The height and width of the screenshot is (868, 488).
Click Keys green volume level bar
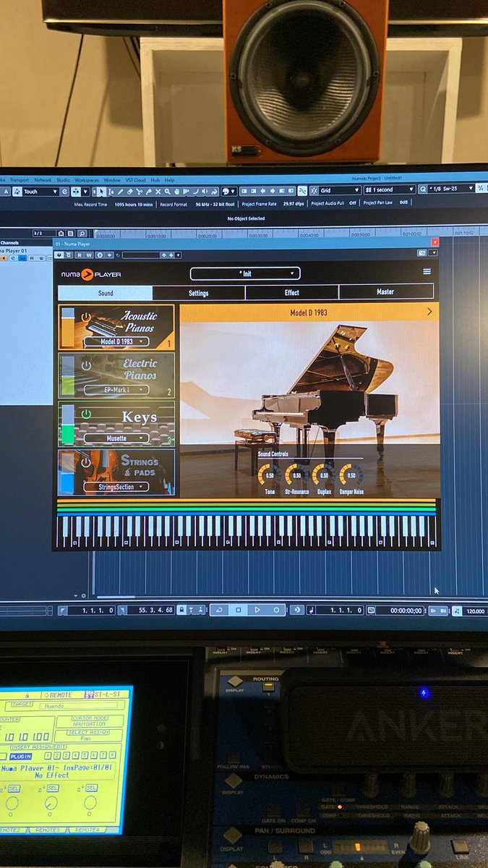tap(68, 425)
